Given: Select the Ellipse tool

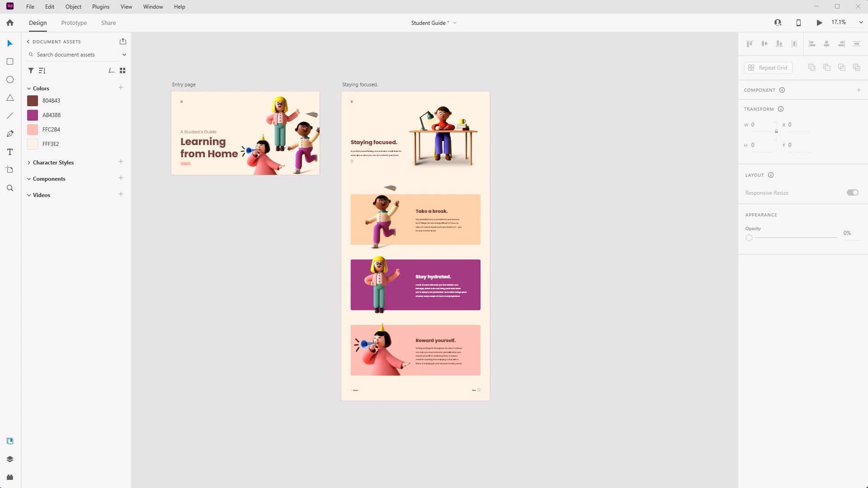Looking at the screenshot, I should (x=10, y=80).
